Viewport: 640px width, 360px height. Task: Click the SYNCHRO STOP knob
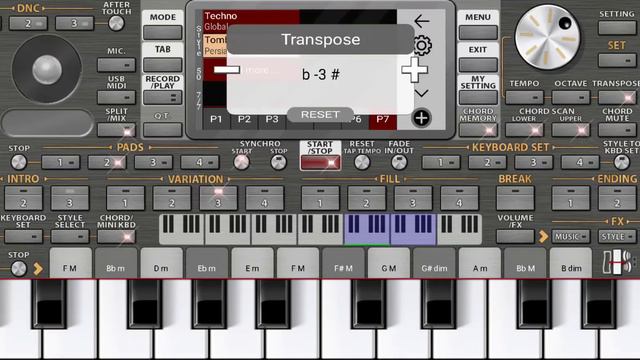point(279,162)
